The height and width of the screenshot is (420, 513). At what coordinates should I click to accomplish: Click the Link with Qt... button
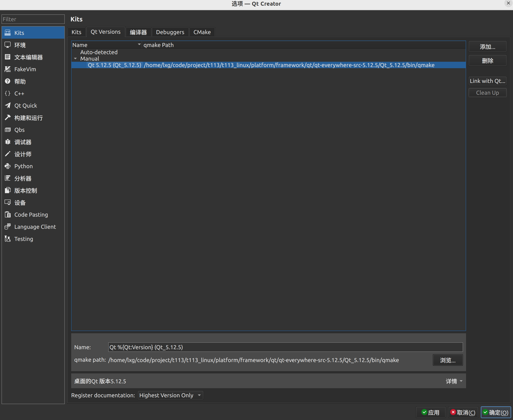pyautogui.click(x=487, y=81)
